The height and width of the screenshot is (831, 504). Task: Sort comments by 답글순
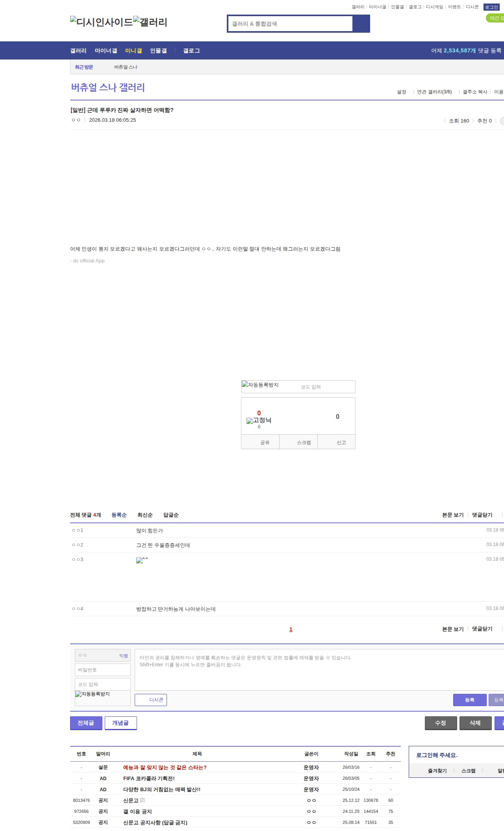(171, 515)
